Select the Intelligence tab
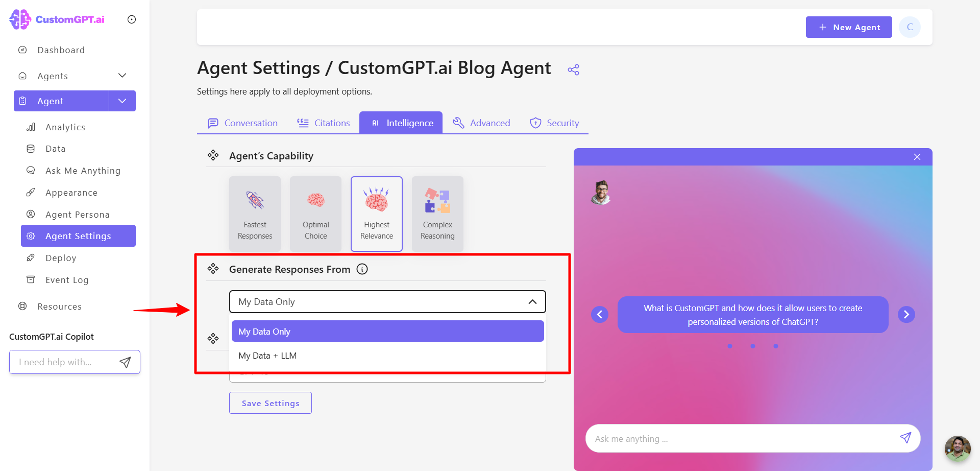This screenshot has height=471, width=980. click(x=401, y=123)
